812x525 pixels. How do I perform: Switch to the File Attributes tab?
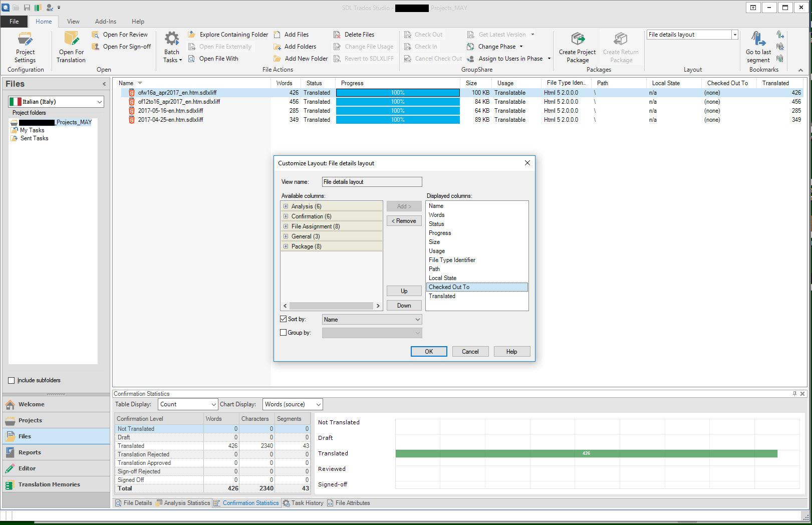coord(349,503)
